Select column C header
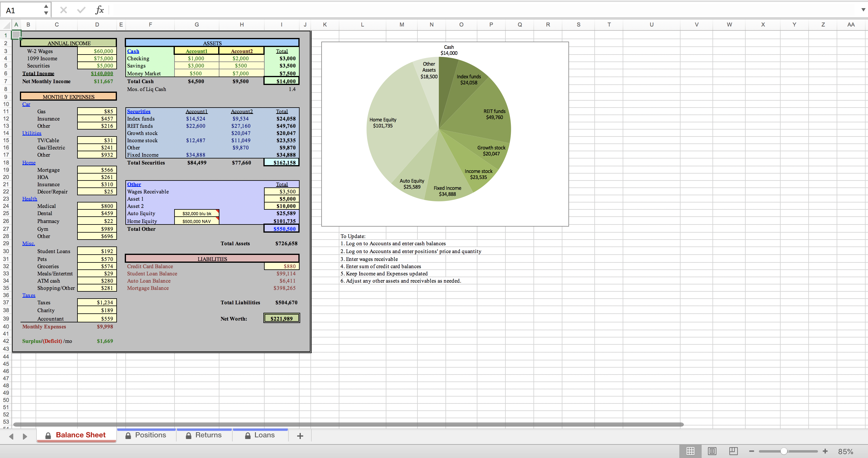The image size is (868, 458). click(57, 25)
